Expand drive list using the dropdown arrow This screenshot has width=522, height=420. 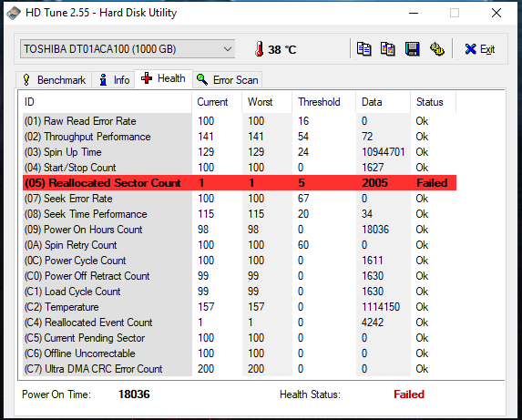(228, 49)
